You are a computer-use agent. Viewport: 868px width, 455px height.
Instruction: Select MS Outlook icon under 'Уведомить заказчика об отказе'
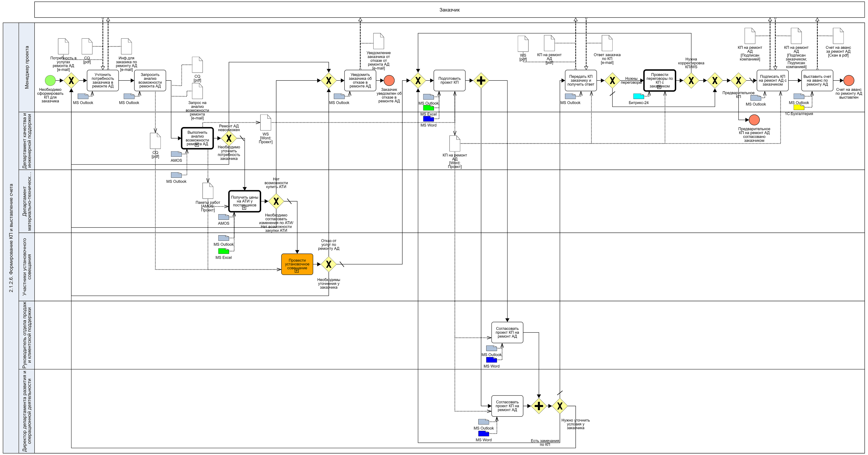pos(339,96)
